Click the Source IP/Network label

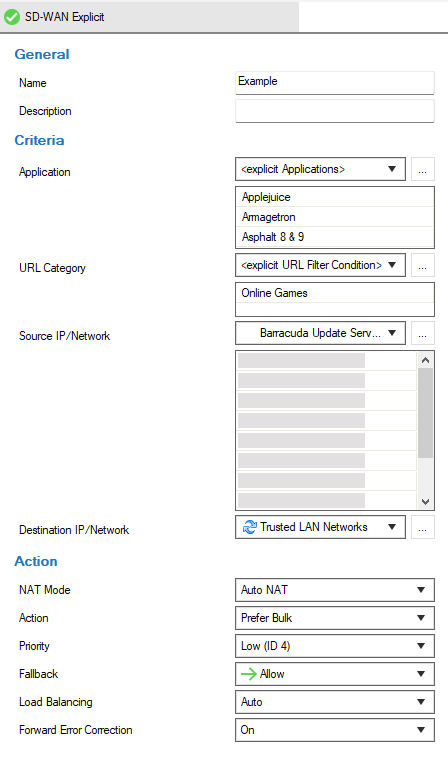pos(65,336)
